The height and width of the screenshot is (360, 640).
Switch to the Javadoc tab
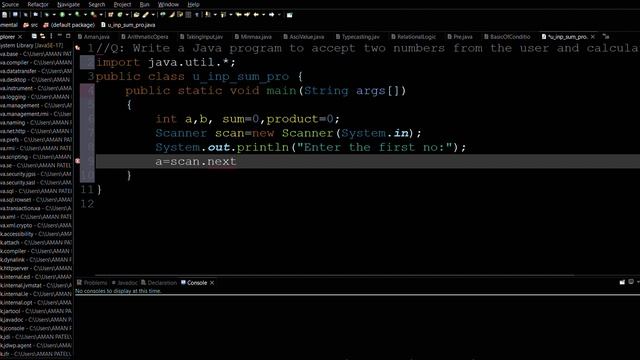coord(124,282)
